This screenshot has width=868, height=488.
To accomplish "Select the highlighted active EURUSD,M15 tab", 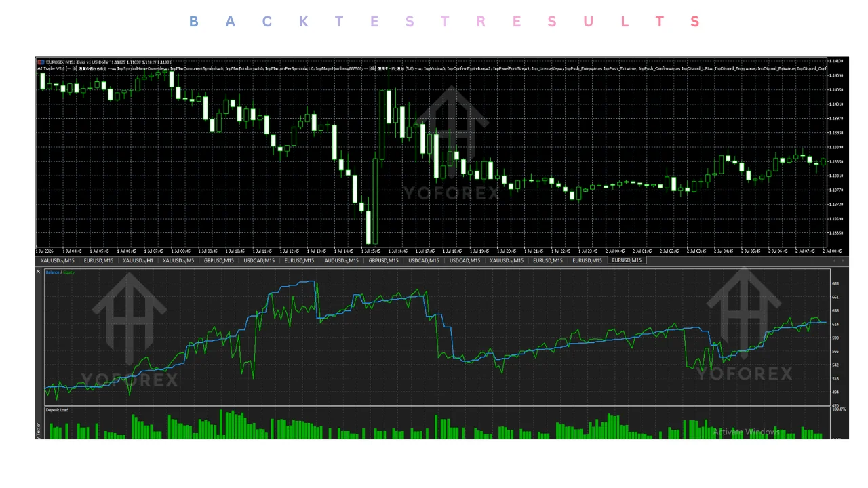I will [x=627, y=260].
